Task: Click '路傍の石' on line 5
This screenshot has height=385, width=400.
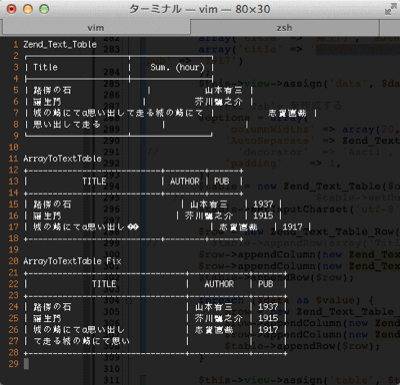Action: pos(52,90)
